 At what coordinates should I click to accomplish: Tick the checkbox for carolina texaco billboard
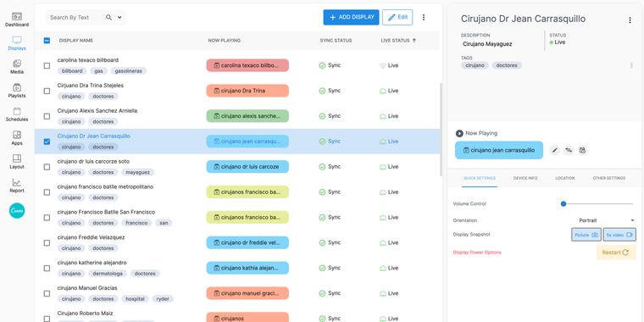47,66
